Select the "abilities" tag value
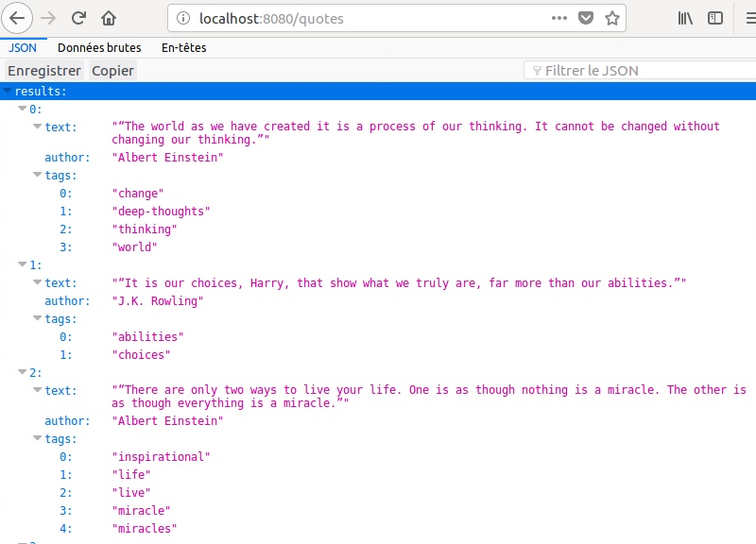 click(148, 337)
